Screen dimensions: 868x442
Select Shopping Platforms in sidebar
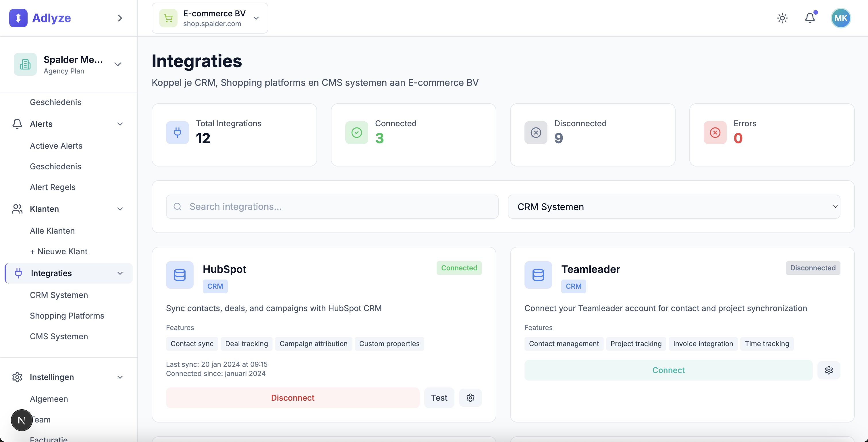pyautogui.click(x=67, y=316)
